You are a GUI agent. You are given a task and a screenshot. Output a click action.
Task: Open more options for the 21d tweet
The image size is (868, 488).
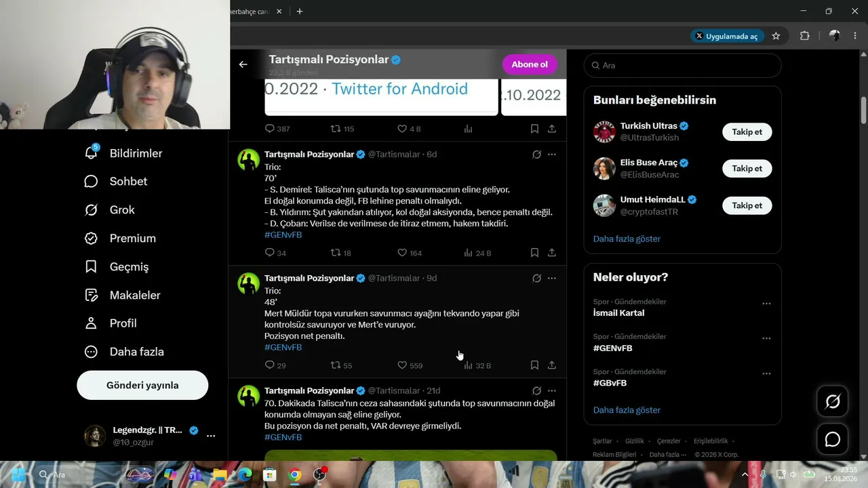(552, 391)
